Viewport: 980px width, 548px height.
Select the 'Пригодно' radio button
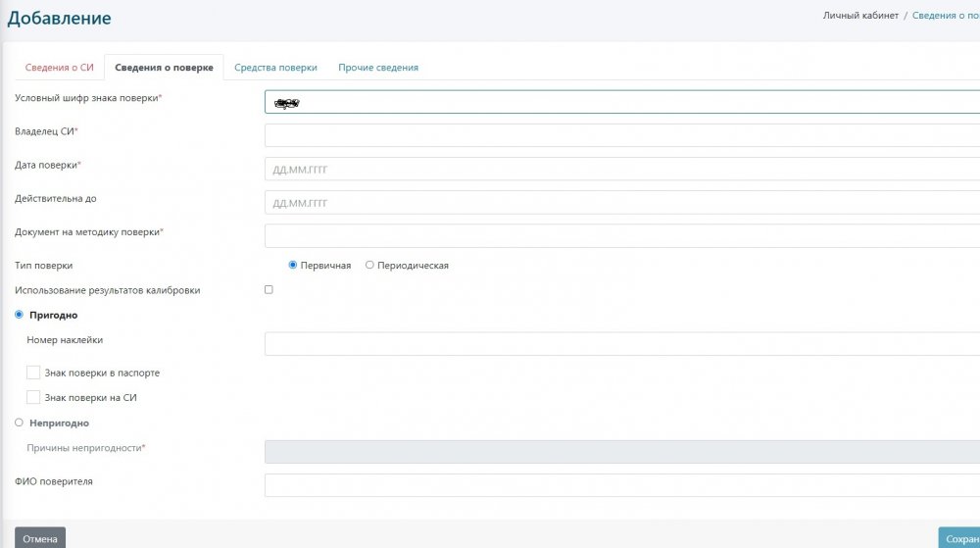19,315
